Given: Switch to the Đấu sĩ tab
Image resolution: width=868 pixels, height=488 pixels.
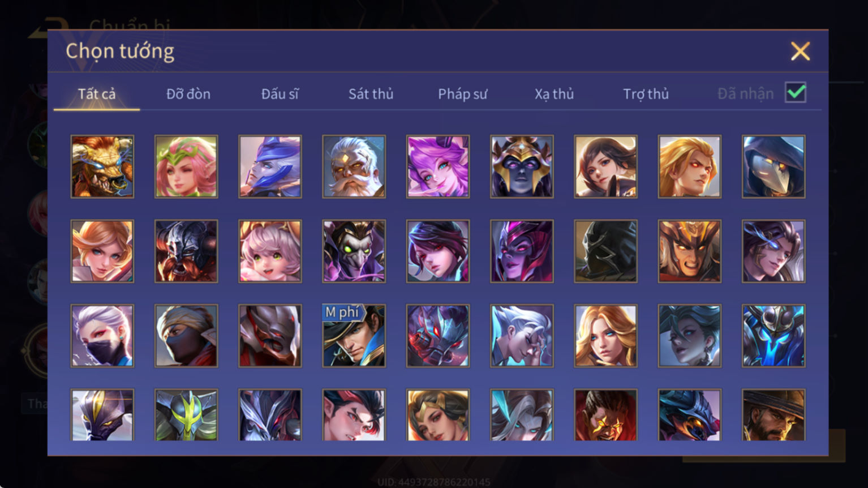Looking at the screenshot, I should pos(280,94).
